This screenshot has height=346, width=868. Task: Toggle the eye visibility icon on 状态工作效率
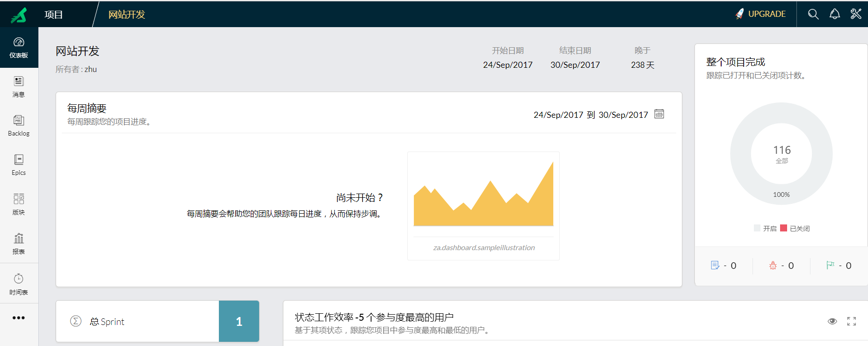[x=832, y=321]
